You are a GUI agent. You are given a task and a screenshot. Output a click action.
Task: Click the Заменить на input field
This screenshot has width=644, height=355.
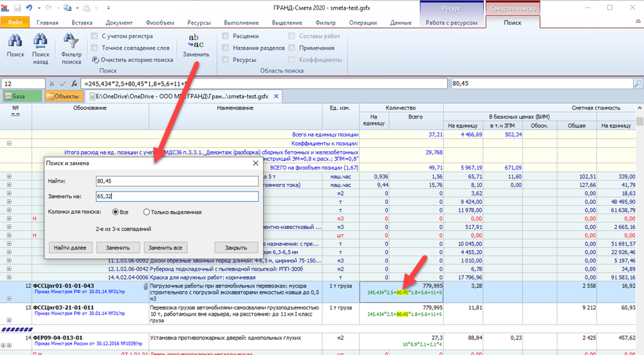tap(177, 196)
